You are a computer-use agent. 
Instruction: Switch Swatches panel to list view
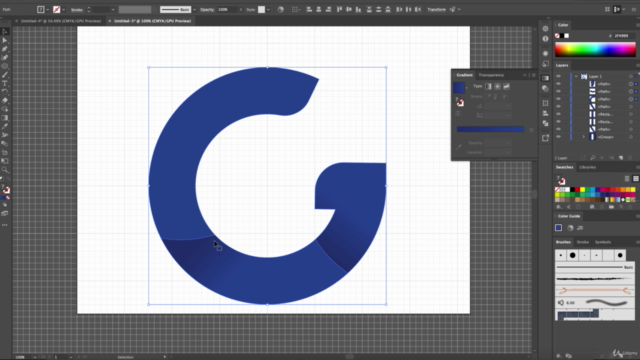[x=627, y=179]
